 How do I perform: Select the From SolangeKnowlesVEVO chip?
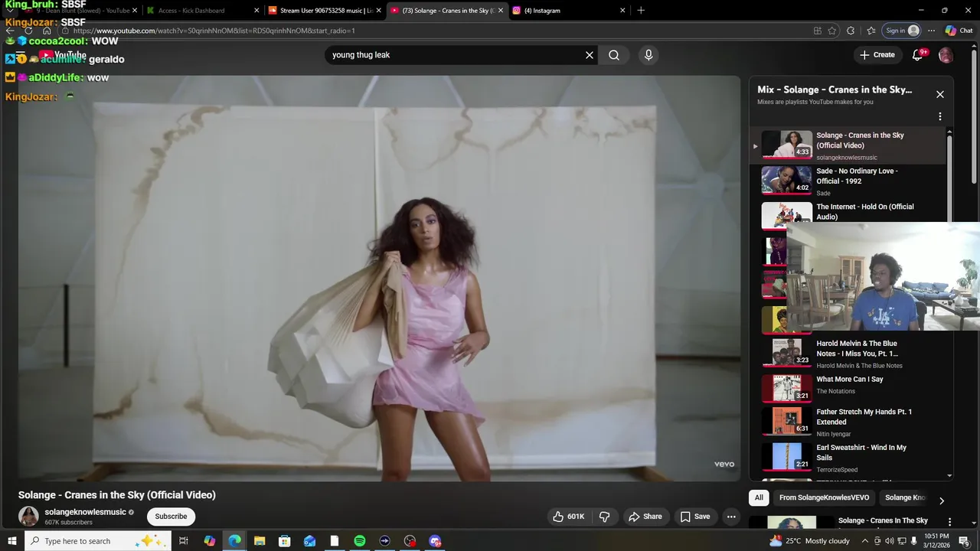point(824,497)
